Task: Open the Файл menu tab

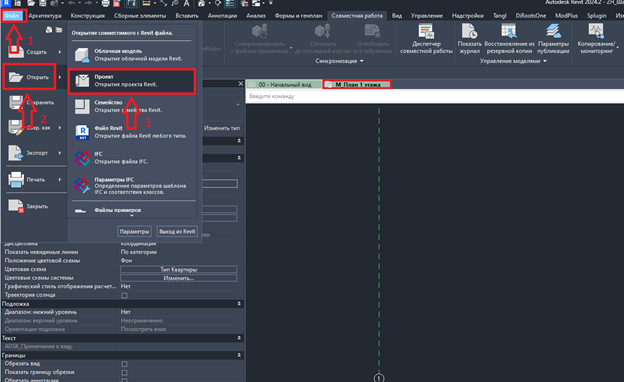Action: tap(12, 16)
